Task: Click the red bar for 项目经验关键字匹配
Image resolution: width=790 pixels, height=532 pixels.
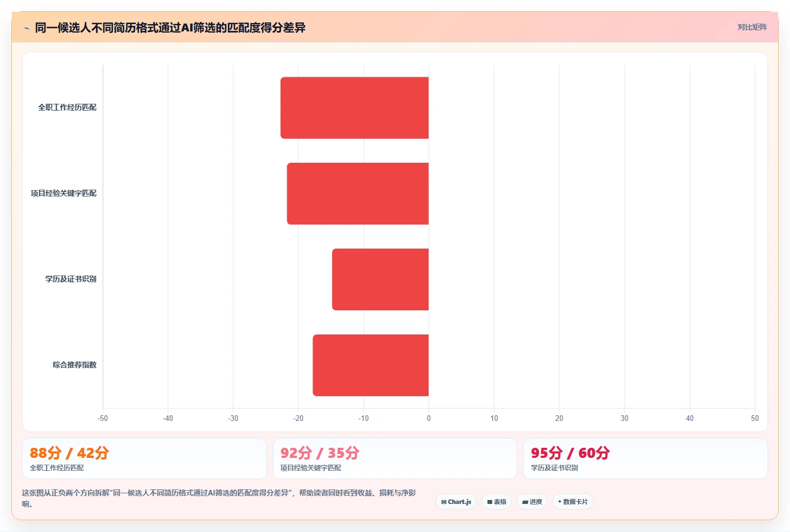Action: [358, 194]
